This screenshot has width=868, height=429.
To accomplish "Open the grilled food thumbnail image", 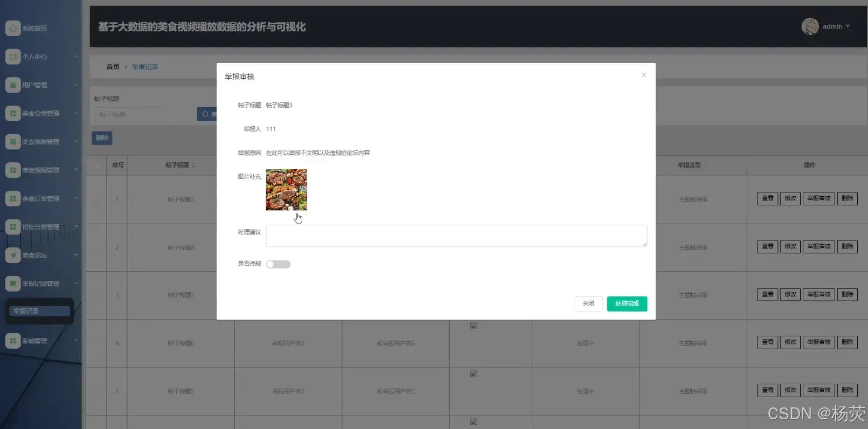I will [x=287, y=190].
